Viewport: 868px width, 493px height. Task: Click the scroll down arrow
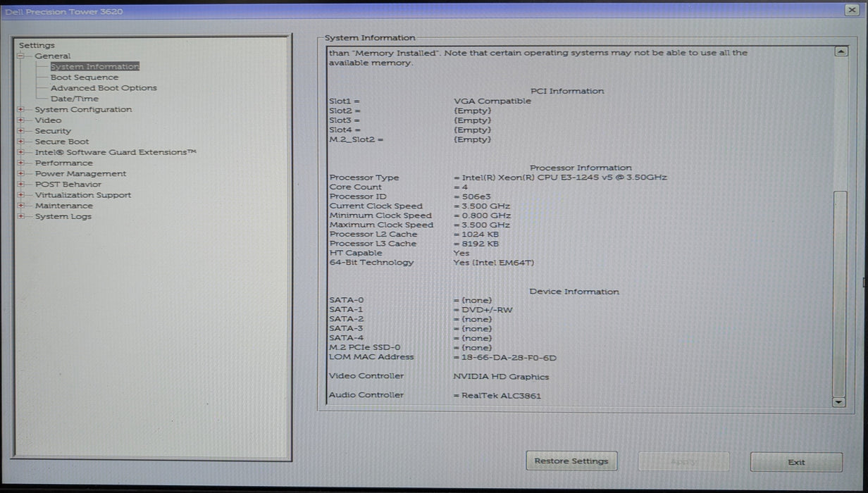[838, 402]
